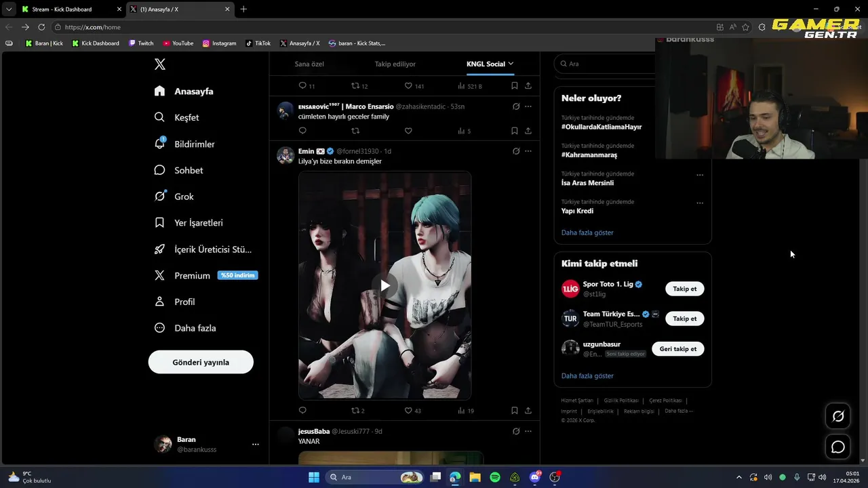Open more options on jesusBaba post

coord(528,431)
